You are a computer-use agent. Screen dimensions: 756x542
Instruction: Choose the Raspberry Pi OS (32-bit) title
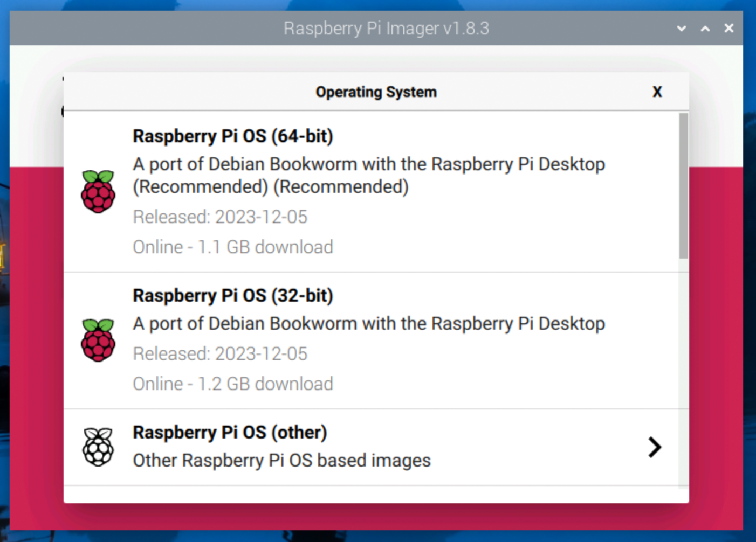point(233,296)
